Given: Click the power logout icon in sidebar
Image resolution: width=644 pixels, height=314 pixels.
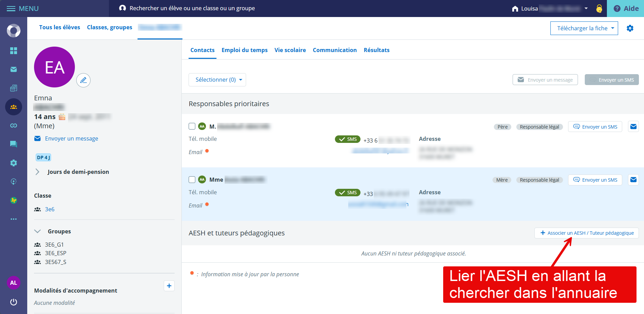Looking at the screenshot, I should pos(14,302).
